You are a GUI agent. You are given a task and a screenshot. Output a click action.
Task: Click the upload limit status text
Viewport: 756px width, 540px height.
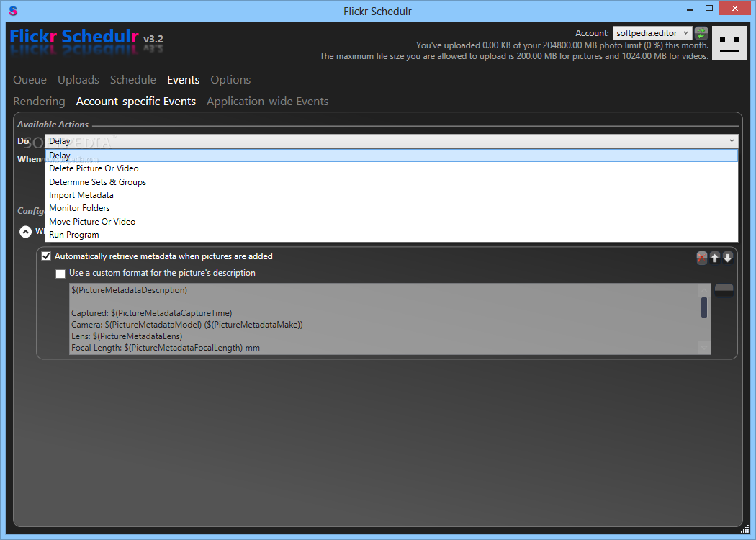(x=562, y=45)
